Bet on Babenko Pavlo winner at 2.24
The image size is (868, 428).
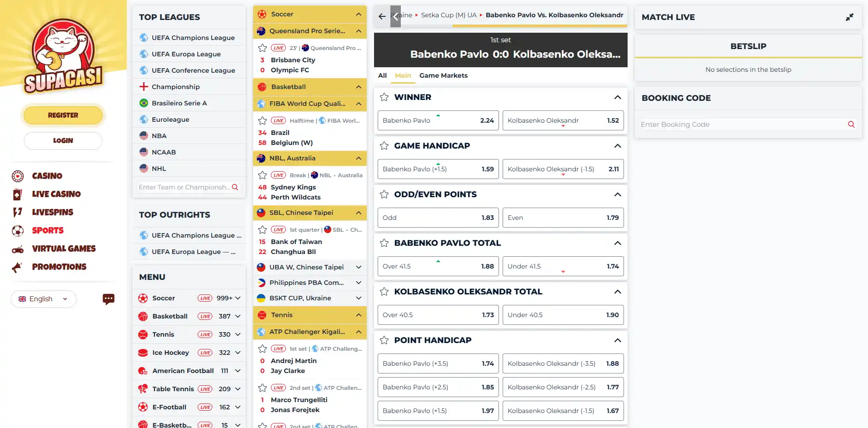(x=438, y=120)
